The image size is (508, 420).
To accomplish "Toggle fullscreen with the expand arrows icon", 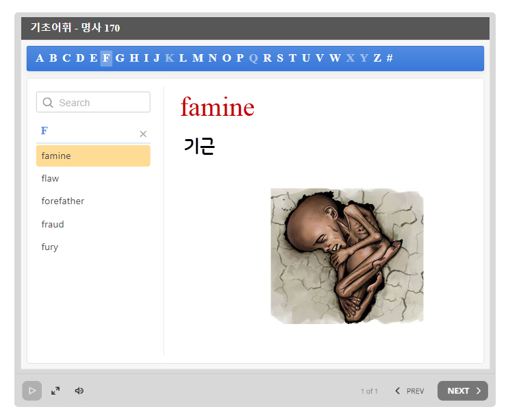I will click(x=55, y=391).
